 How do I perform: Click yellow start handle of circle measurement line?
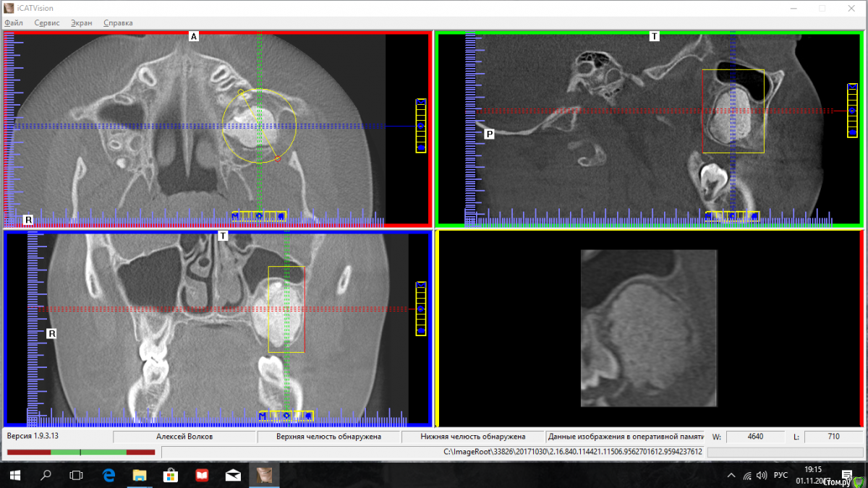tap(241, 92)
